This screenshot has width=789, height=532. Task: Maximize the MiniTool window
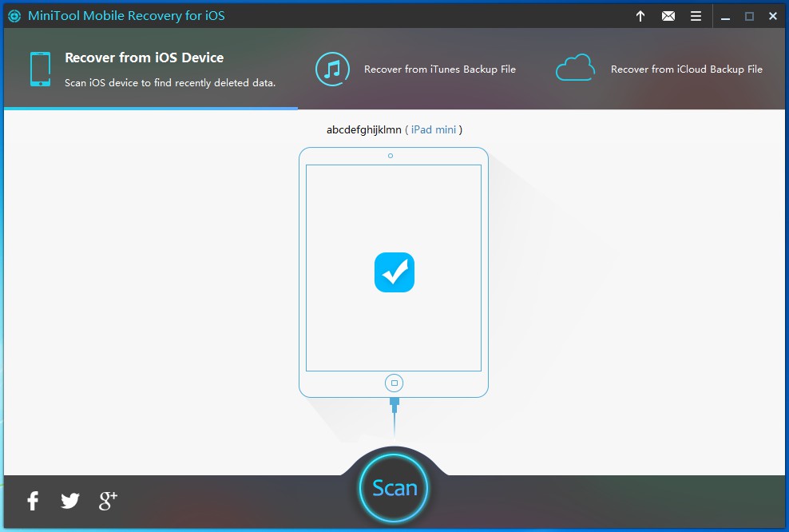(749, 17)
